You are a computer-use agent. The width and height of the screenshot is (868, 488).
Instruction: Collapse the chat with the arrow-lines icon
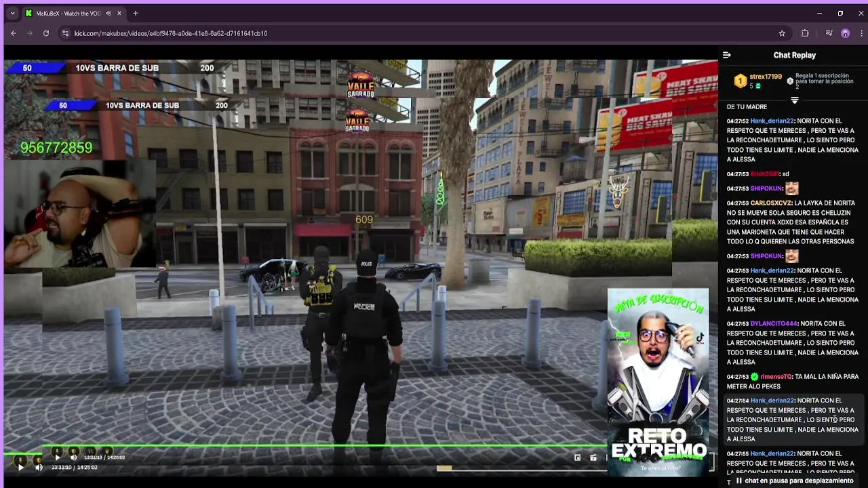(727, 56)
